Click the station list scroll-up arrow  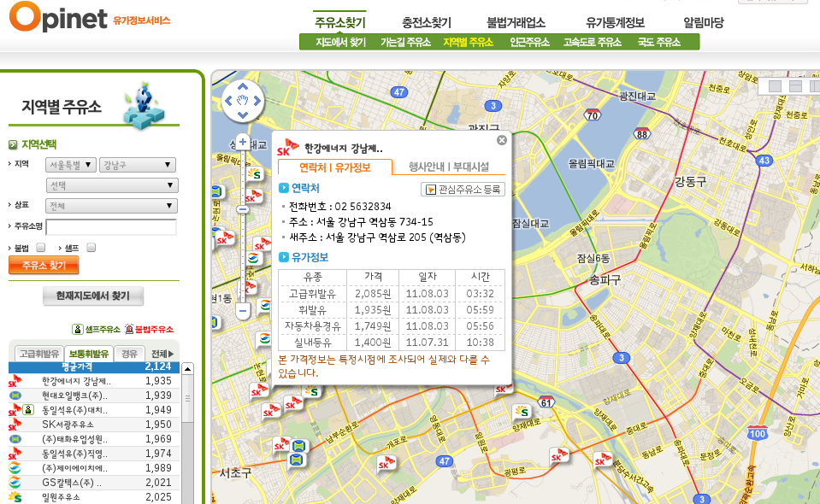click(187, 369)
